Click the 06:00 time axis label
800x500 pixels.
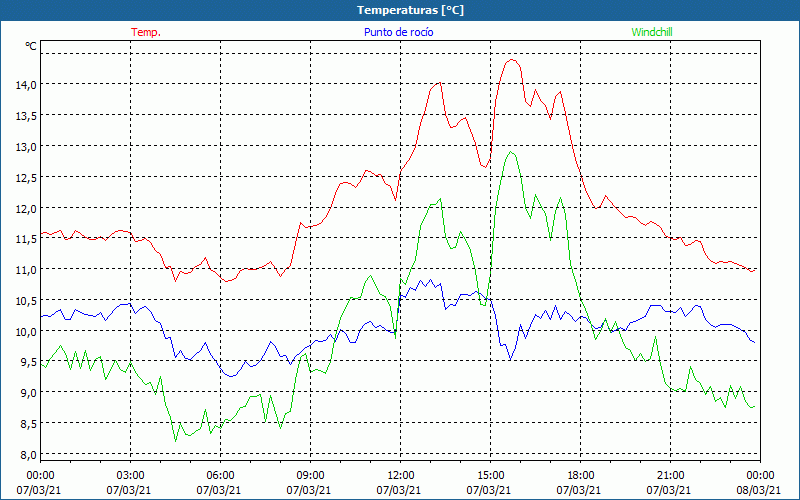coord(220,476)
